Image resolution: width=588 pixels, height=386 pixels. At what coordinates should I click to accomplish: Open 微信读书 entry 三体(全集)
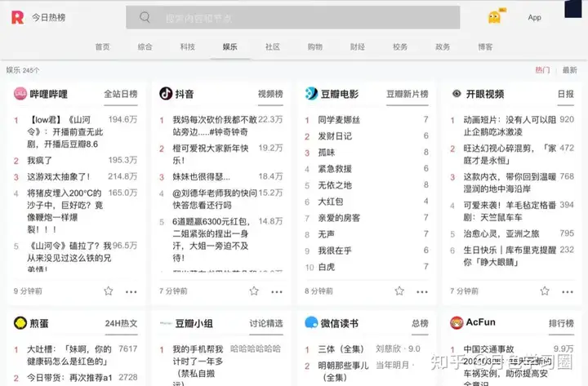pyautogui.click(x=341, y=349)
